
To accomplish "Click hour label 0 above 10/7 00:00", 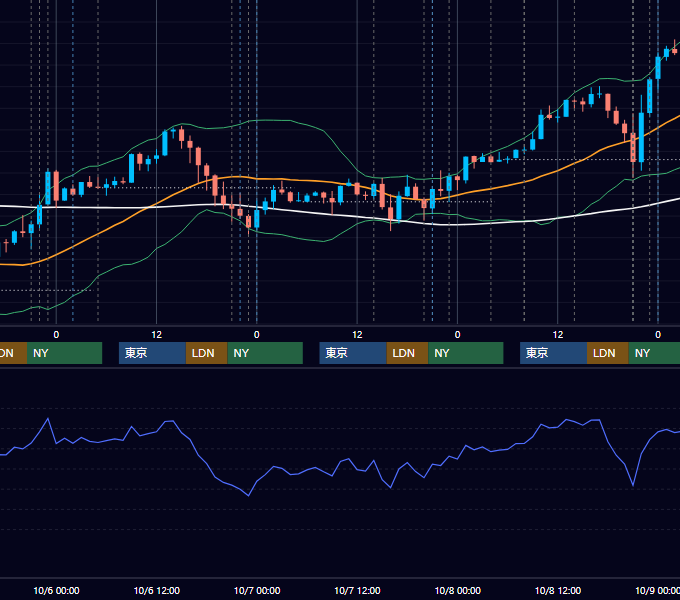I will point(257,335).
